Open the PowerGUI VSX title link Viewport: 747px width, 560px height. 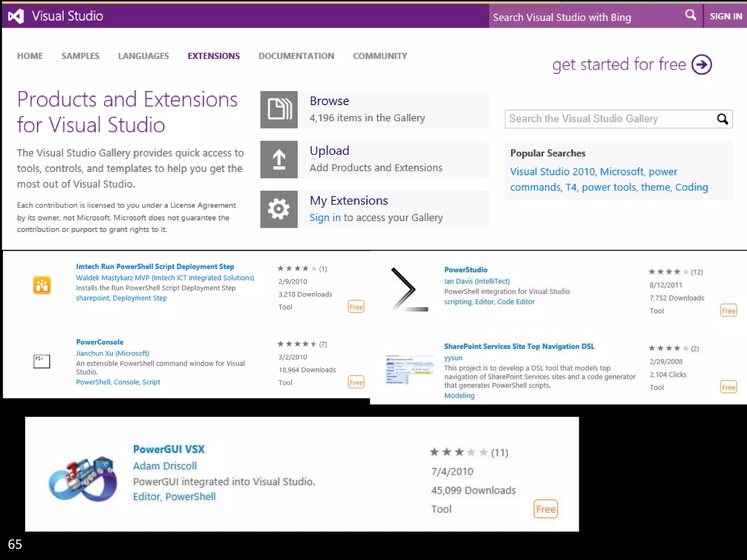click(169, 449)
